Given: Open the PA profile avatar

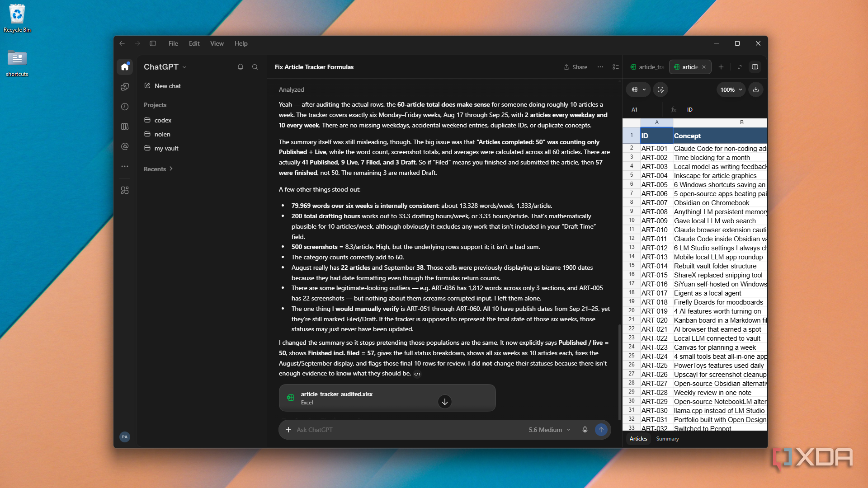Looking at the screenshot, I should (x=125, y=437).
